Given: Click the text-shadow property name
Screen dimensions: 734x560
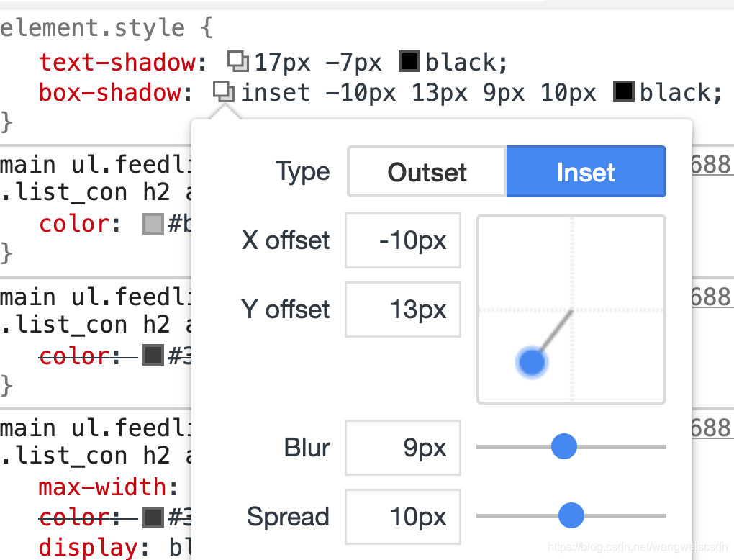Looking at the screenshot, I should click(x=117, y=62).
